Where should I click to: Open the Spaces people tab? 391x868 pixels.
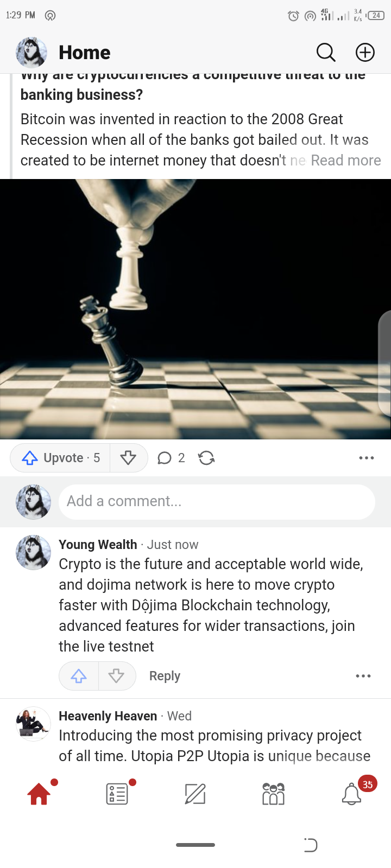tap(273, 794)
